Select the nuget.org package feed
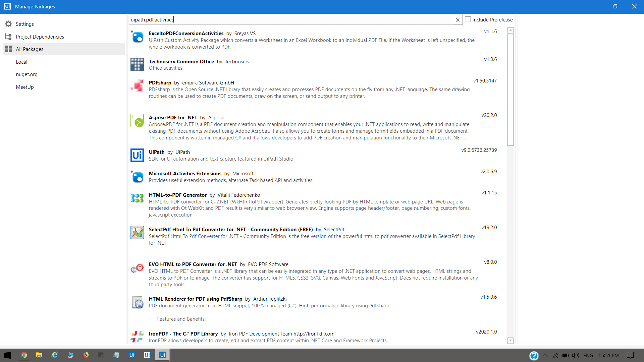The image size is (644, 362). tap(26, 74)
